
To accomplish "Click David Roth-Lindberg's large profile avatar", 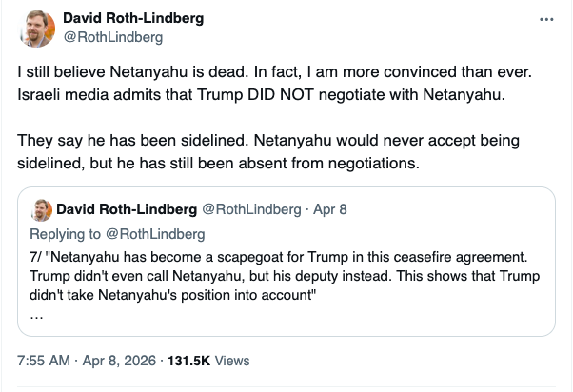I will pos(35,29).
